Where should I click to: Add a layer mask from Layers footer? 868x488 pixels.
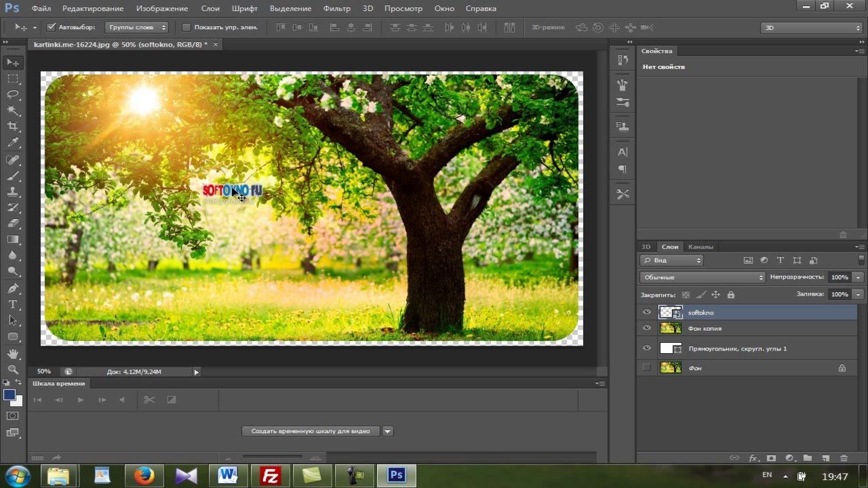tap(771, 458)
